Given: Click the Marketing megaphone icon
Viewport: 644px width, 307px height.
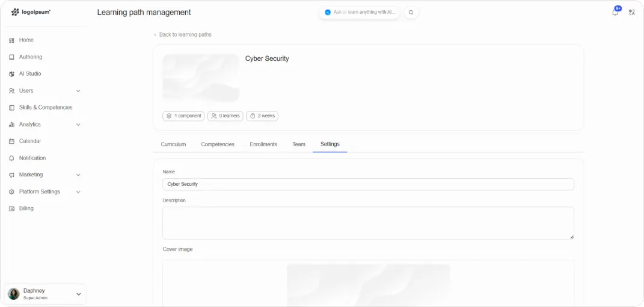Looking at the screenshot, I should (11, 175).
